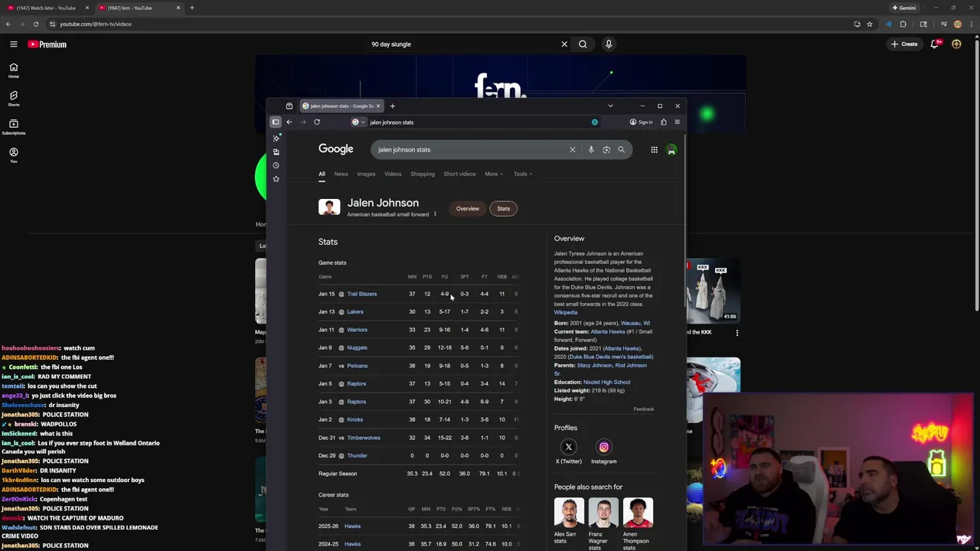Go to YouTube Home in sidebar
The width and height of the screenshot is (980, 551).
(x=13, y=70)
